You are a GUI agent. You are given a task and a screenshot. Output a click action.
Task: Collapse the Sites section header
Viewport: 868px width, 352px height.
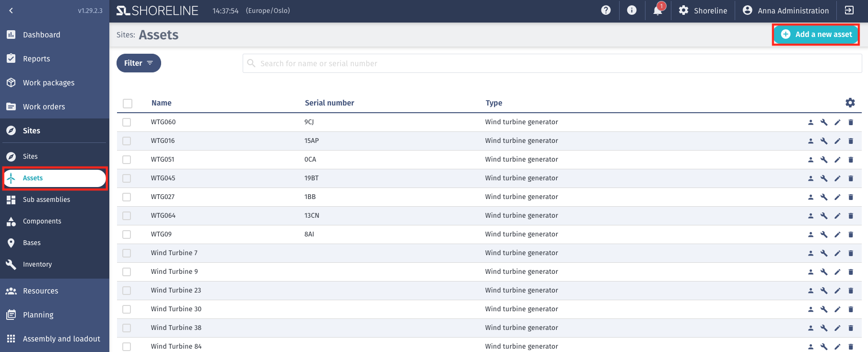(x=55, y=130)
